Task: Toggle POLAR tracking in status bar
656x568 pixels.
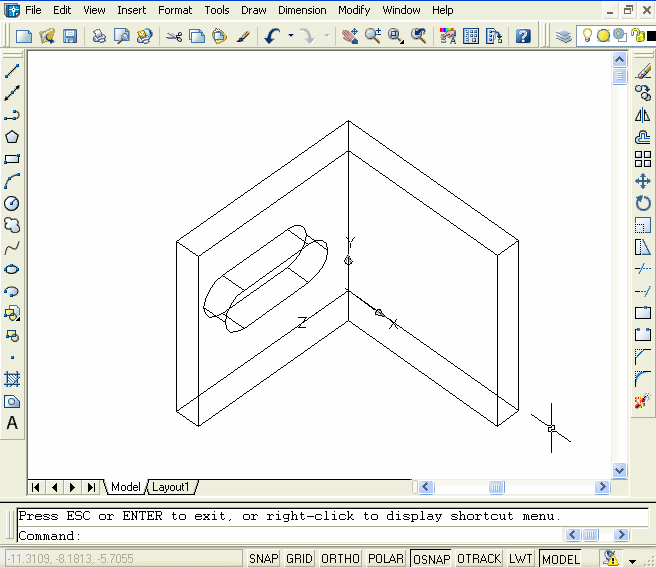Action: [386, 559]
